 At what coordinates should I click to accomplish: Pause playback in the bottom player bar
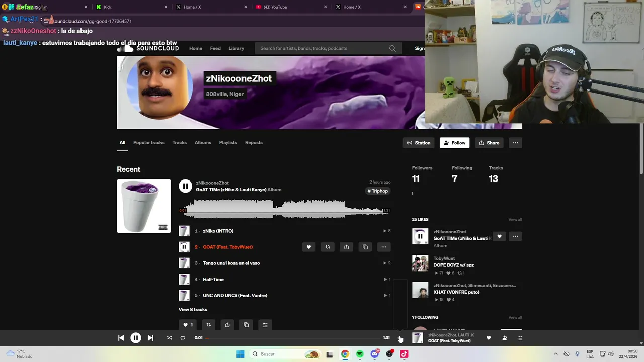[x=136, y=338]
